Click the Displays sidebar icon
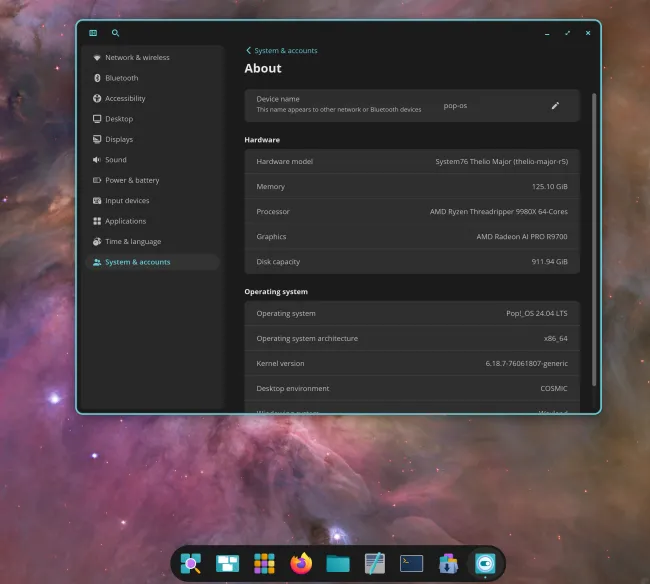650x584 pixels. click(97, 139)
